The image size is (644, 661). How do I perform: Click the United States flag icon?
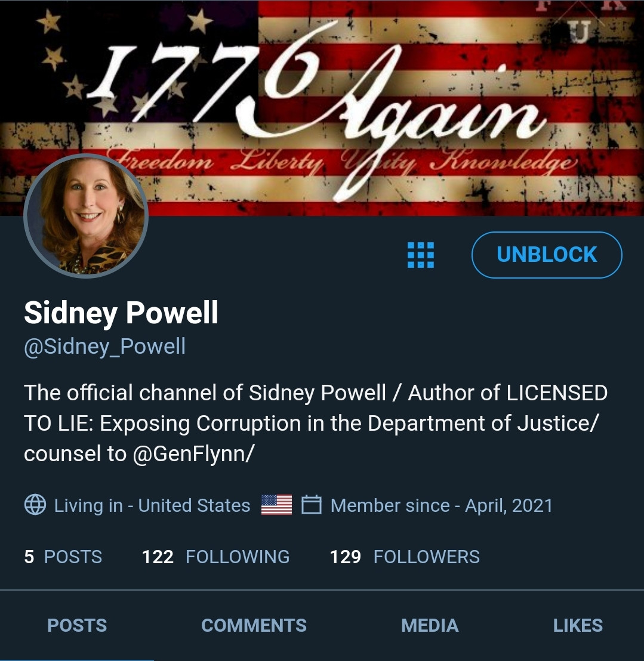276,505
